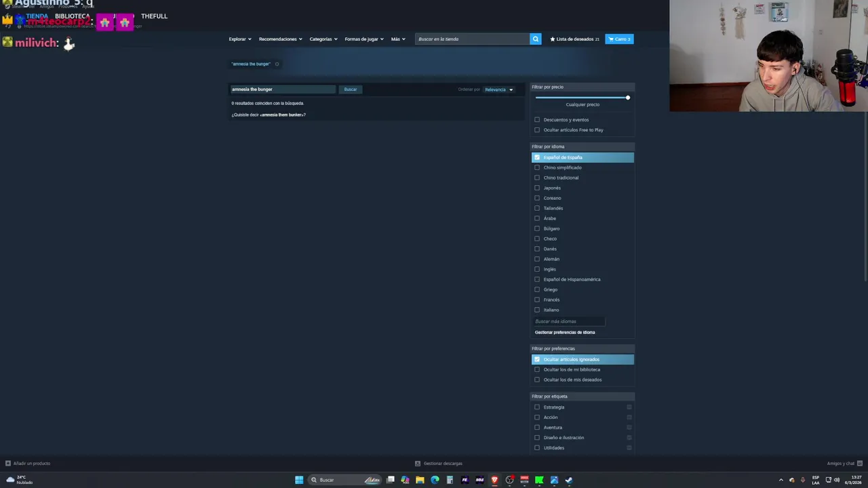Open the Explorar dropdown menu

[240, 39]
